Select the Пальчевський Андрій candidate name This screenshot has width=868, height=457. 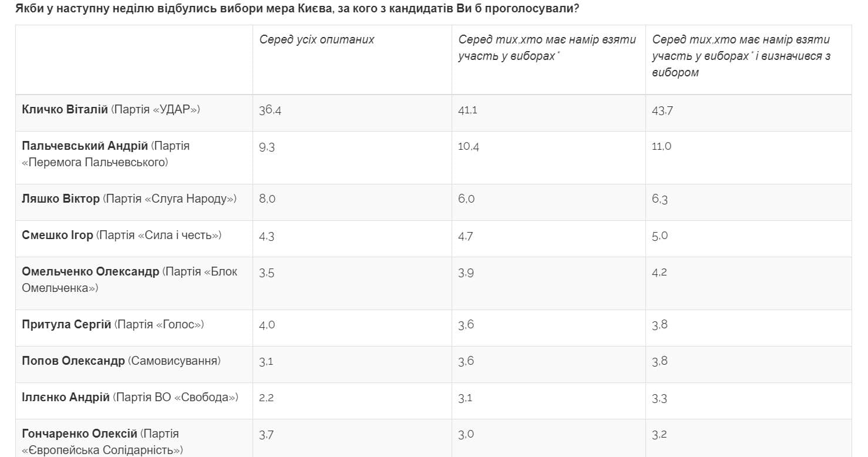point(85,146)
